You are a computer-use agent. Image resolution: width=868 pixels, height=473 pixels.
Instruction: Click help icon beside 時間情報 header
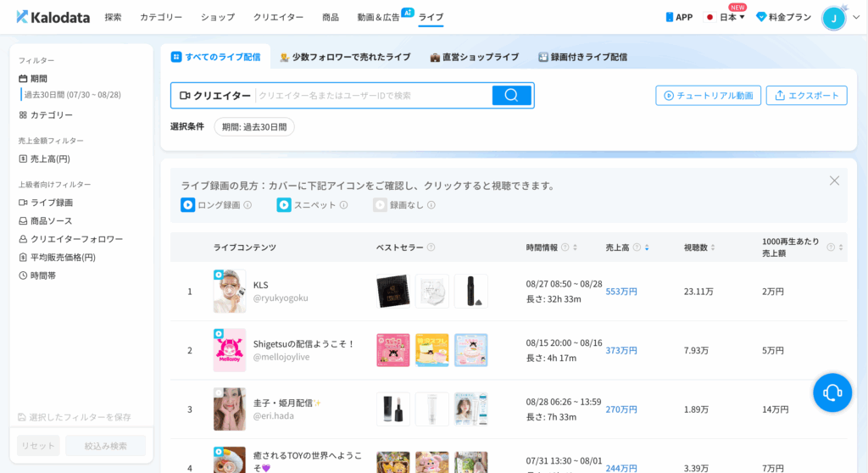[x=565, y=247]
